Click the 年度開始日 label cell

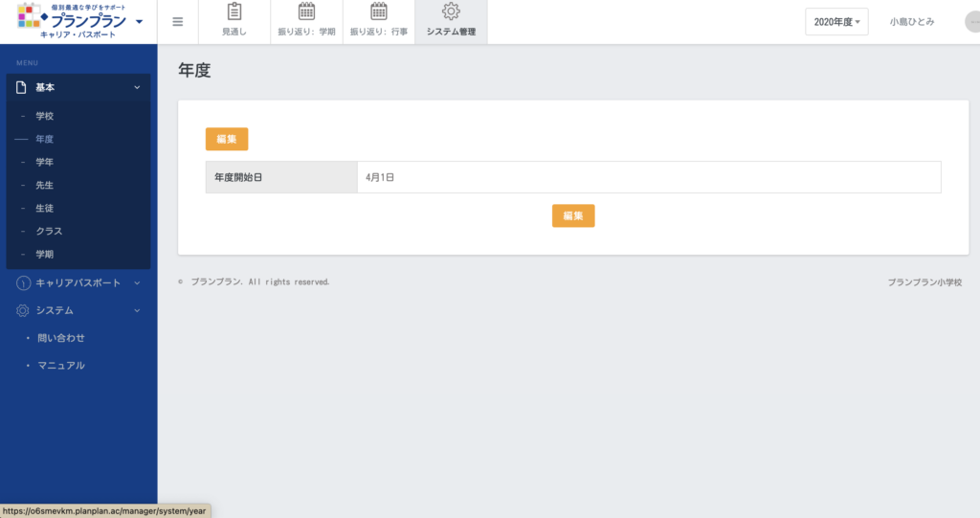[x=281, y=177]
